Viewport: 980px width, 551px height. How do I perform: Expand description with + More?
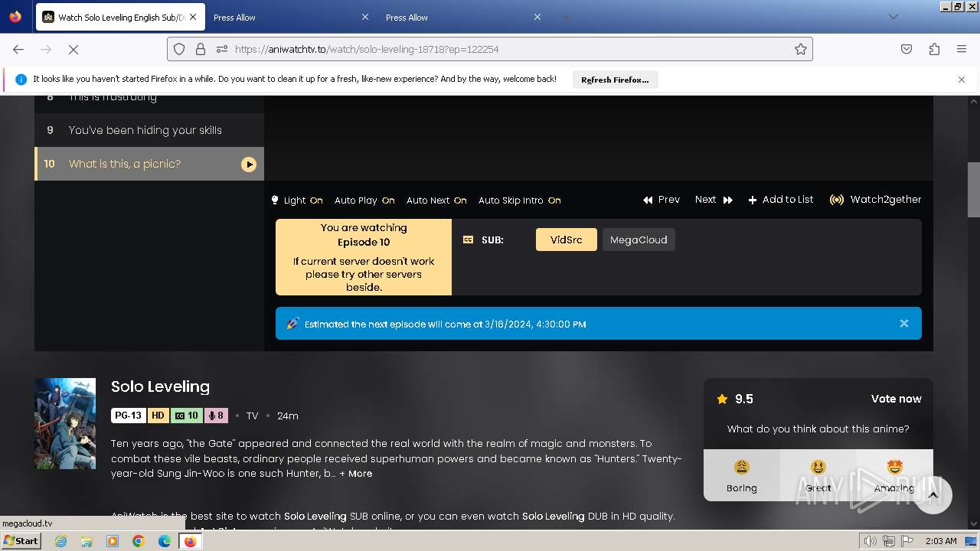coord(356,474)
